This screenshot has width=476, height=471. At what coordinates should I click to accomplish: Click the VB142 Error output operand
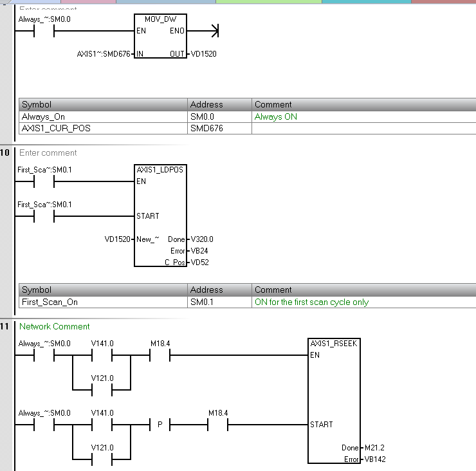click(x=375, y=459)
